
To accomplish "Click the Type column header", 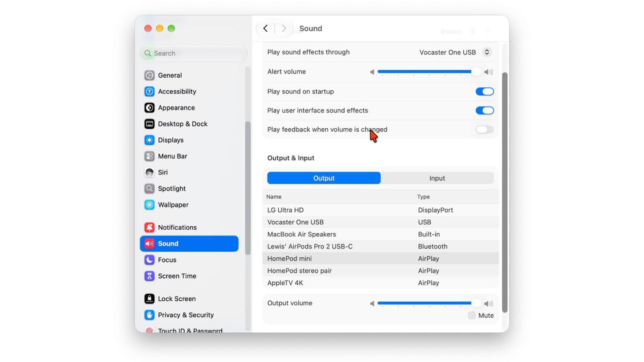I will coord(424,197).
